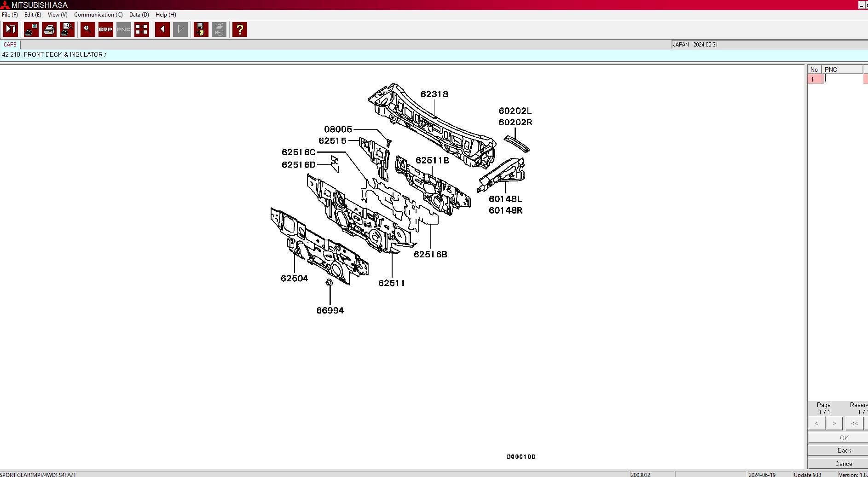Click the SPORT GEAR model status text

[38, 474]
